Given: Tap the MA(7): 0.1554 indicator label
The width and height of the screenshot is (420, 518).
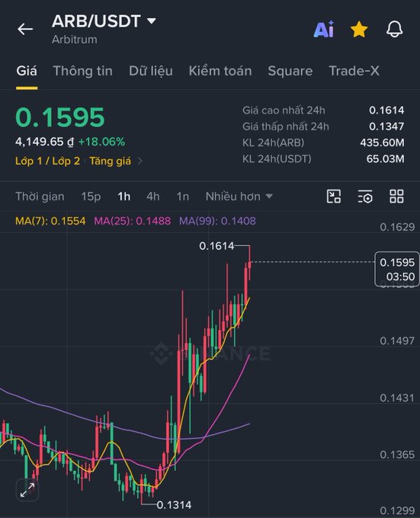Looking at the screenshot, I should [50, 221].
